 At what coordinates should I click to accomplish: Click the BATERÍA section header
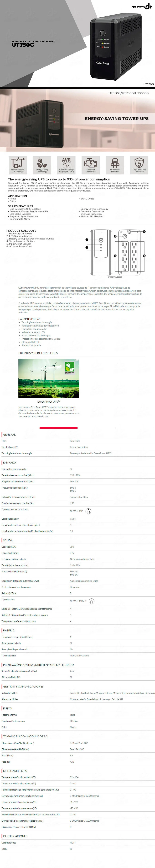click(x=9, y=630)
